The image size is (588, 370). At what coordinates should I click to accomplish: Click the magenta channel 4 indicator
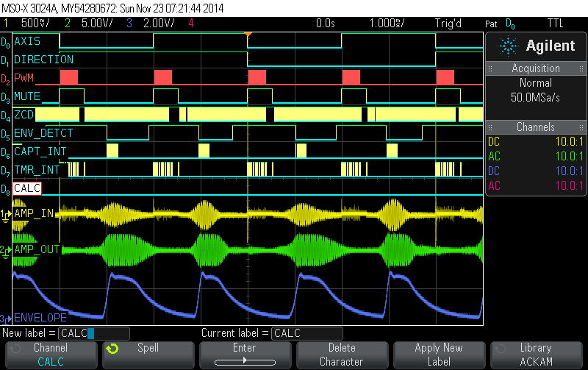[191, 24]
